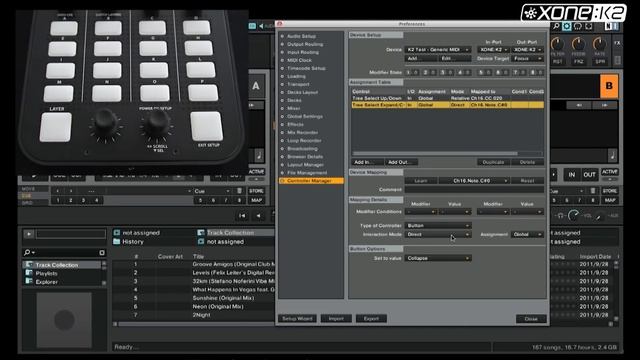Click Reset button in Device Mapping
This screenshot has height=360, width=640.
tap(527, 180)
